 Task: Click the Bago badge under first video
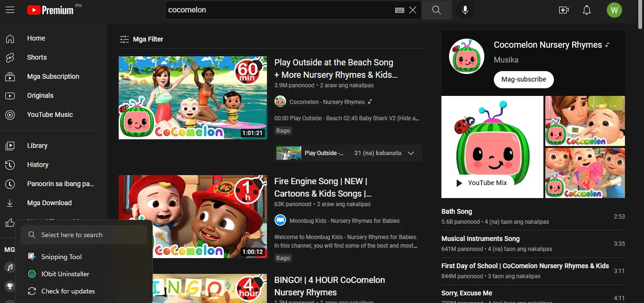(x=283, y=130)
